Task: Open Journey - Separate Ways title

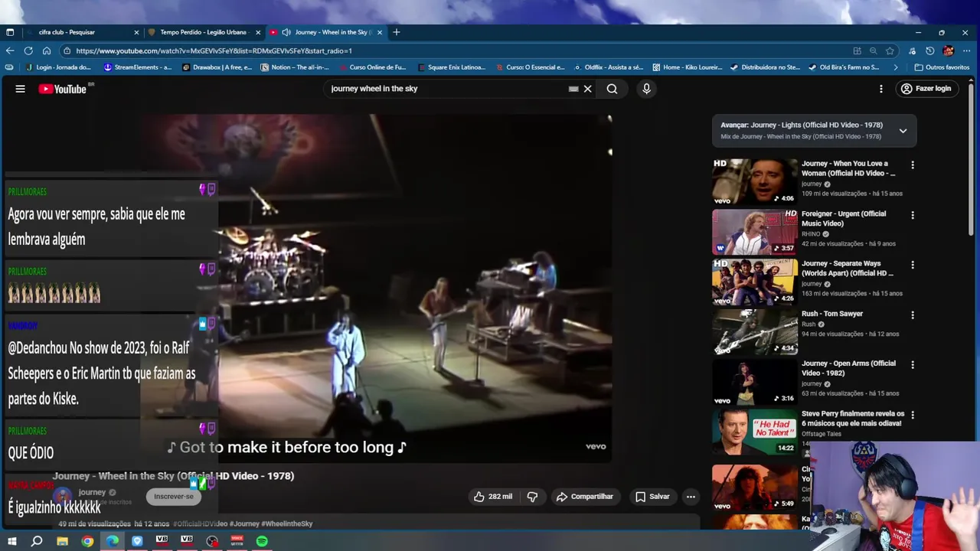Action: [848, 268]
